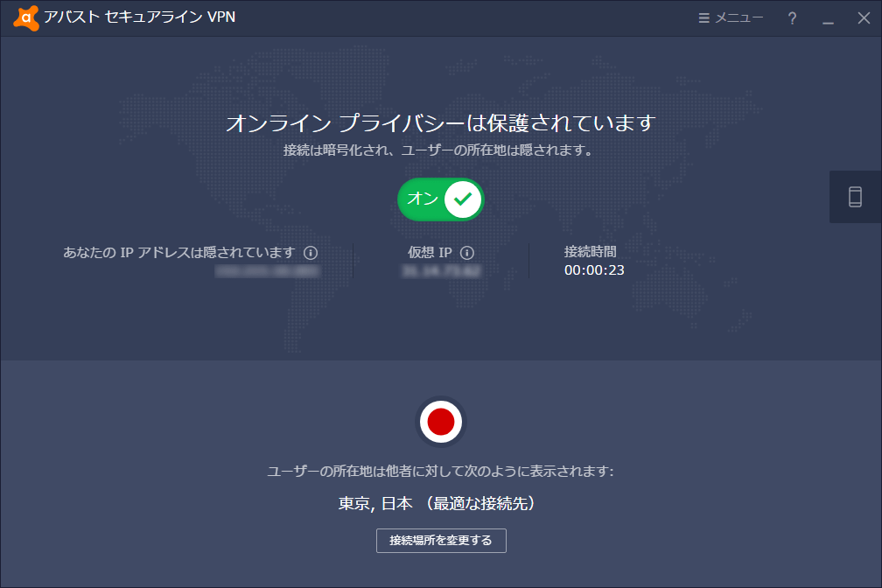Click the アバスト セキュアライン VPN title text
Image resolution: width=882 pixels, height=588 pixels.
[139, 17]
